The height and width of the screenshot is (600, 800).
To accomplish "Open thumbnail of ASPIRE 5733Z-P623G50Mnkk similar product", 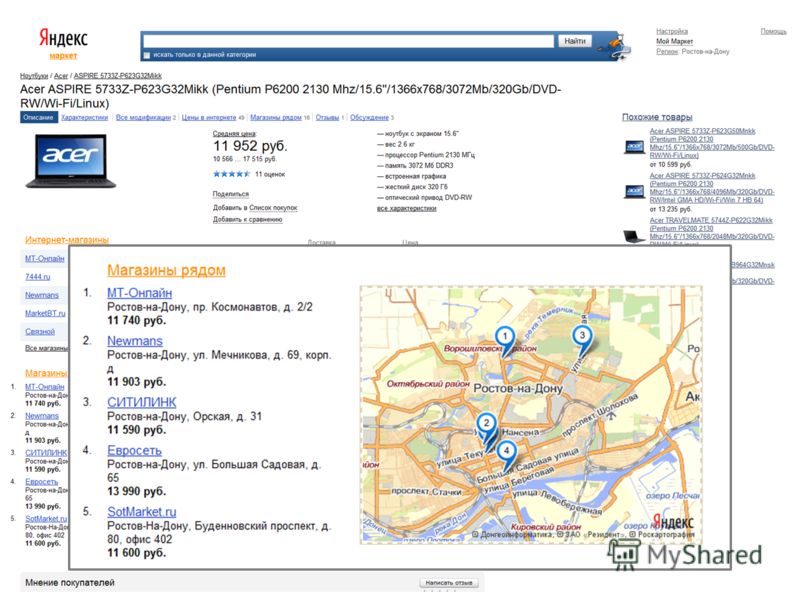I will (x=634, y=147).
